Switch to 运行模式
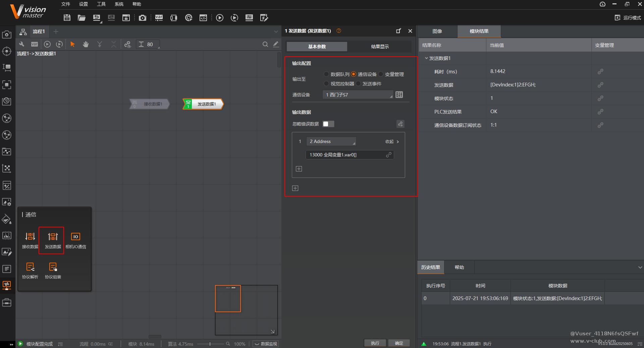Viewport: 644px width, 348px height. tap(628, 18)
